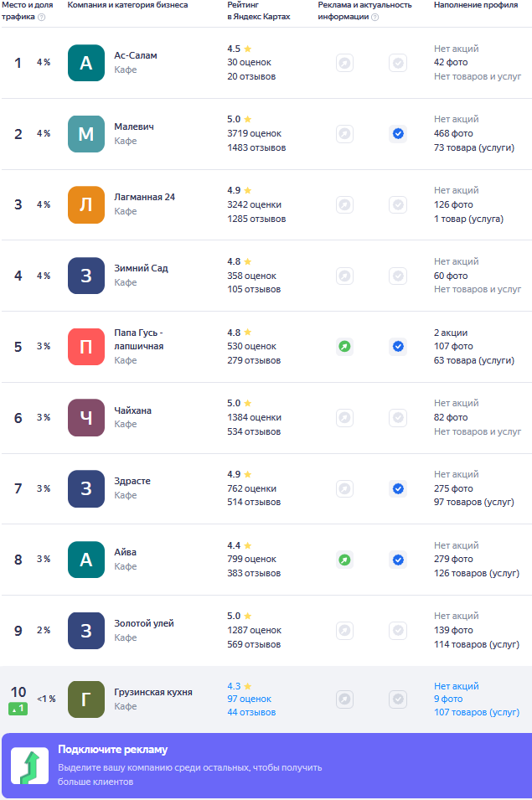Click help icon beside 'информации' column header
532x800 pixels.
click(374, 17)
